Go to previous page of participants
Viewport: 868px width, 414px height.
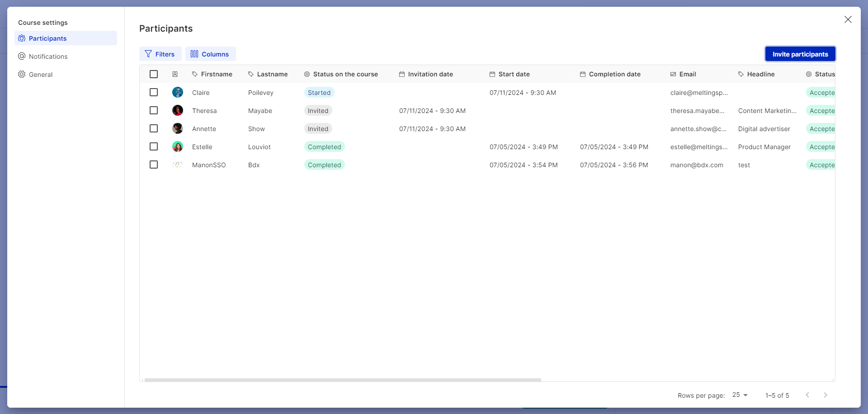(x=807, y=395)
